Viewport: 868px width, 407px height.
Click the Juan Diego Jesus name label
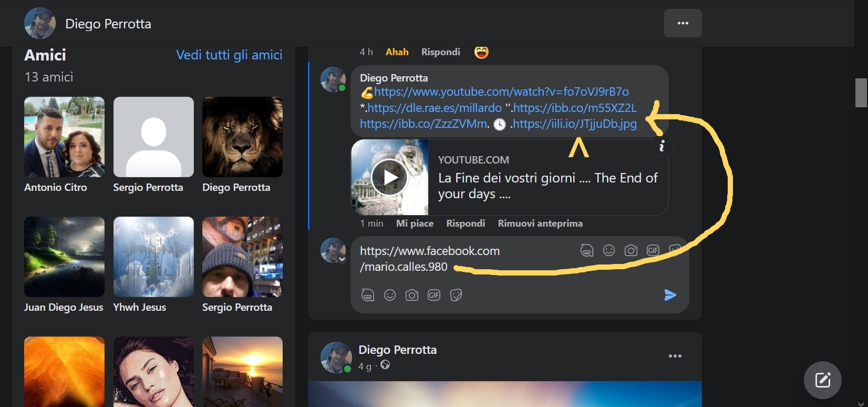(x=64, y=307)
